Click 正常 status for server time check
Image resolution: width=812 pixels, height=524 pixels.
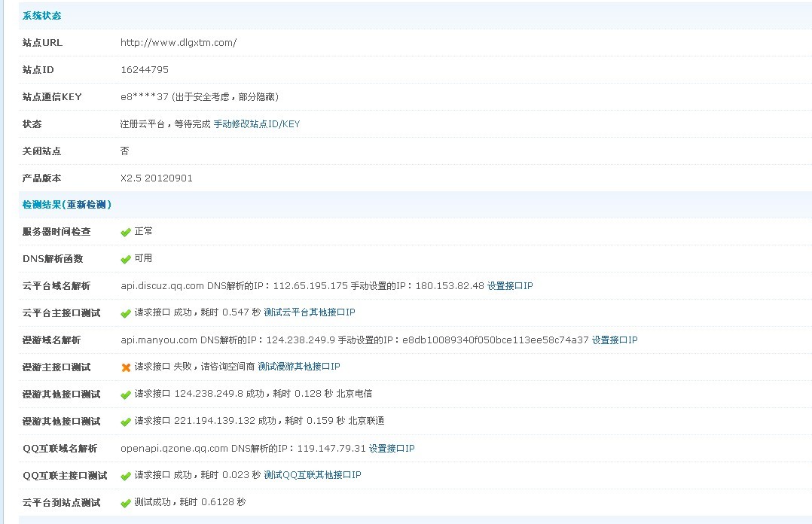[x=143, y=231]
